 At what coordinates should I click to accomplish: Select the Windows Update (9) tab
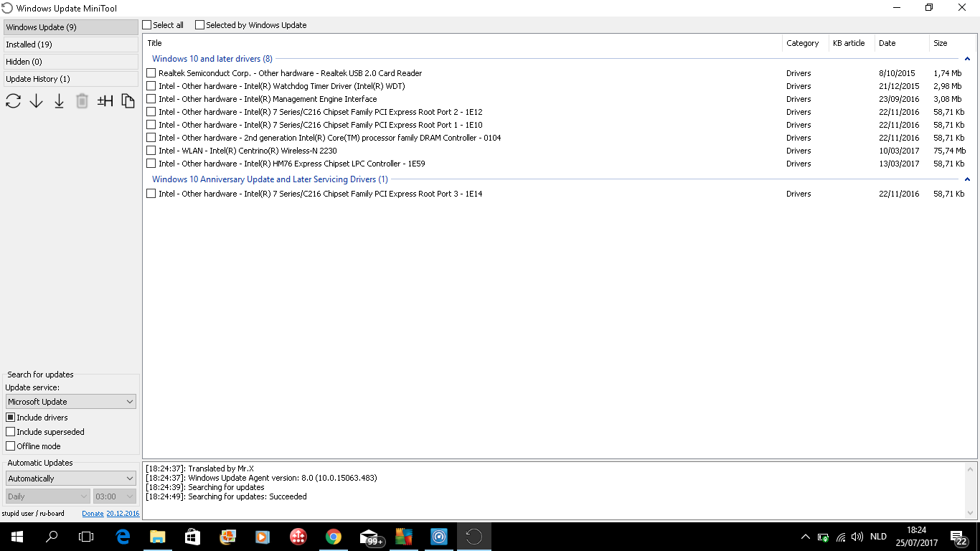click(70, 27)
